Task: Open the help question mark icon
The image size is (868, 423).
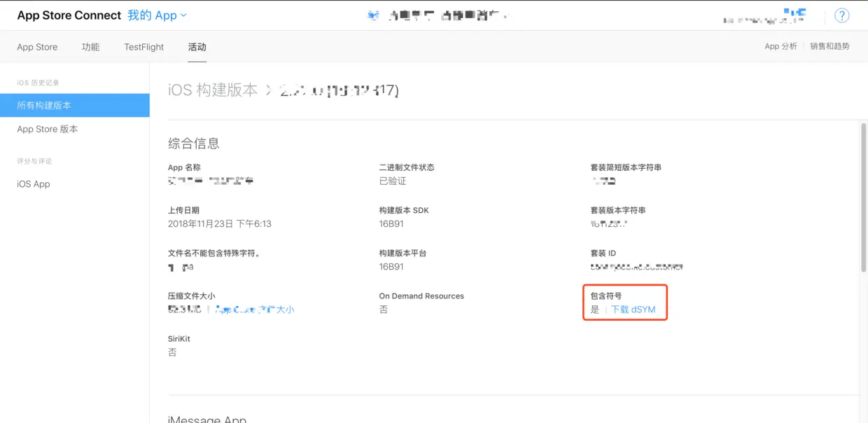Action: (842, 15)
